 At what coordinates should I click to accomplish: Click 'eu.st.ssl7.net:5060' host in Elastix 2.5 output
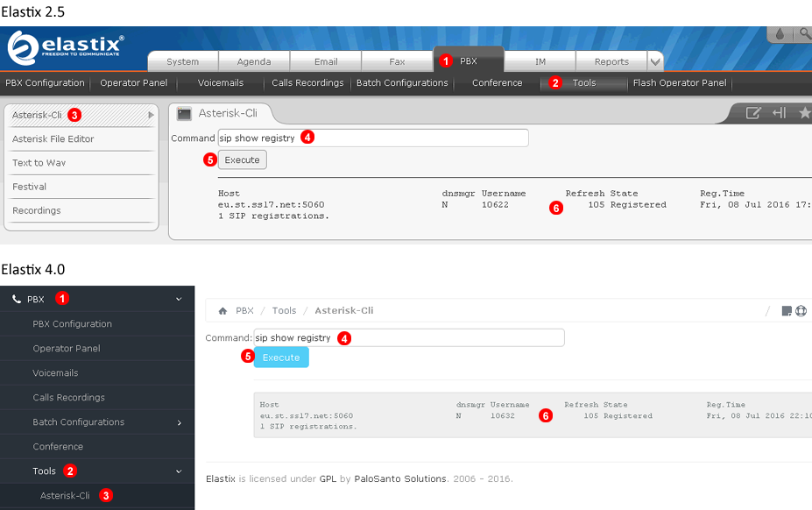[272, 205]
